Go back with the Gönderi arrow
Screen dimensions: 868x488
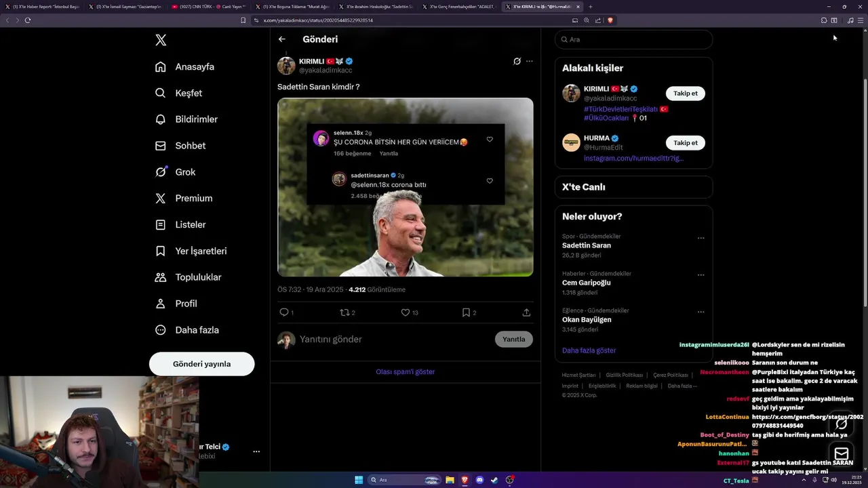click(x=282, y=39)
